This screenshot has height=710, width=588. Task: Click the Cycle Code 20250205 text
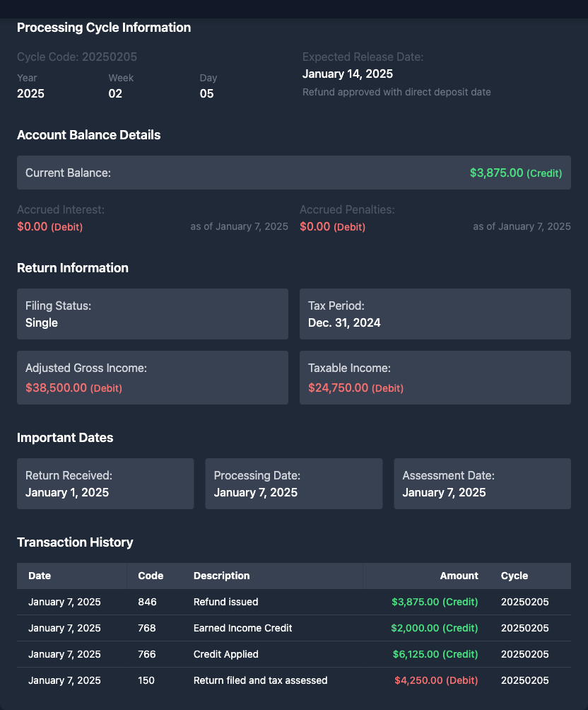click(77, 57)
